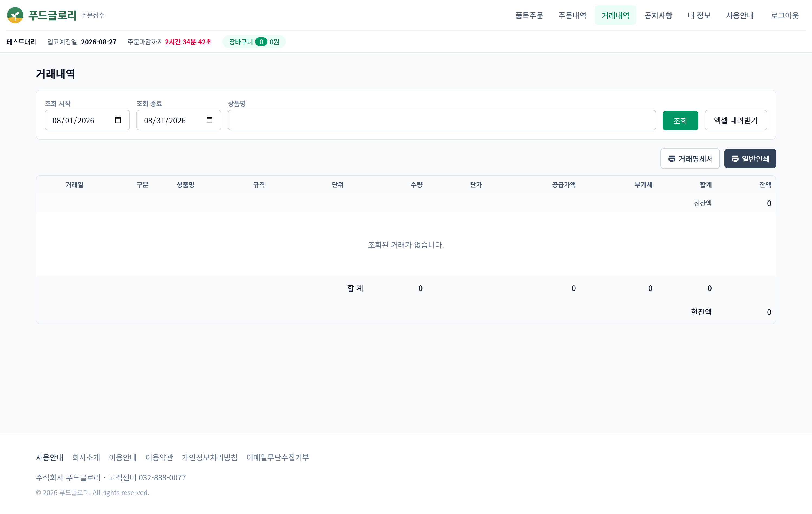Select the 거래내역 nav tab
The width and height of the screenshot is (812, 514).
tap(615, 15)
